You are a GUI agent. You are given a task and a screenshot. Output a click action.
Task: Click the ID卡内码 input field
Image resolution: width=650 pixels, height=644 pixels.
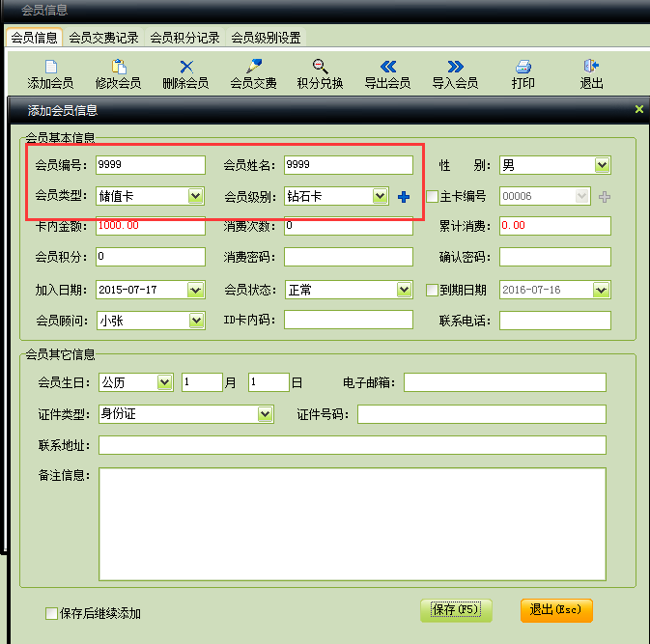(x=349, y=320)
